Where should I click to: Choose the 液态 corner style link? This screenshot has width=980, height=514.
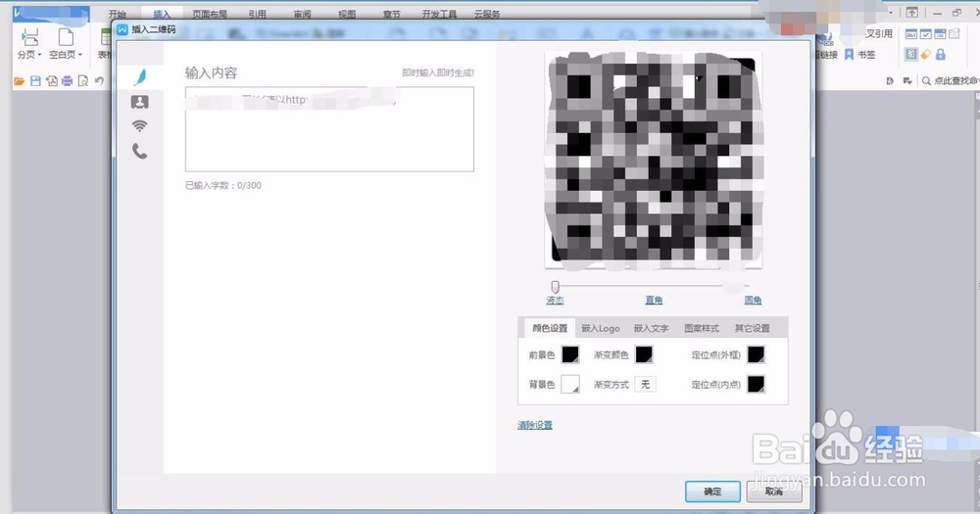(555, 301)
